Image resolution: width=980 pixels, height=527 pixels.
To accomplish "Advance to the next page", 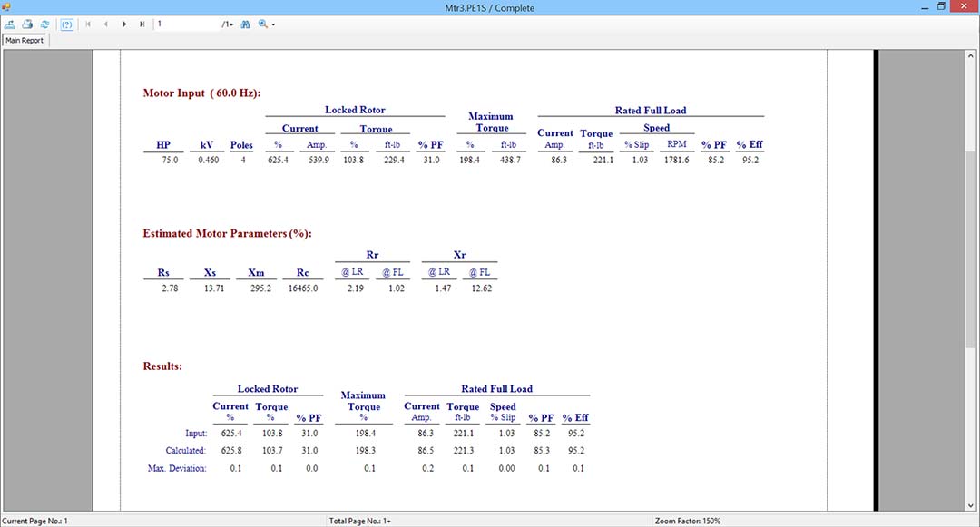I will [x=124, y=24].
